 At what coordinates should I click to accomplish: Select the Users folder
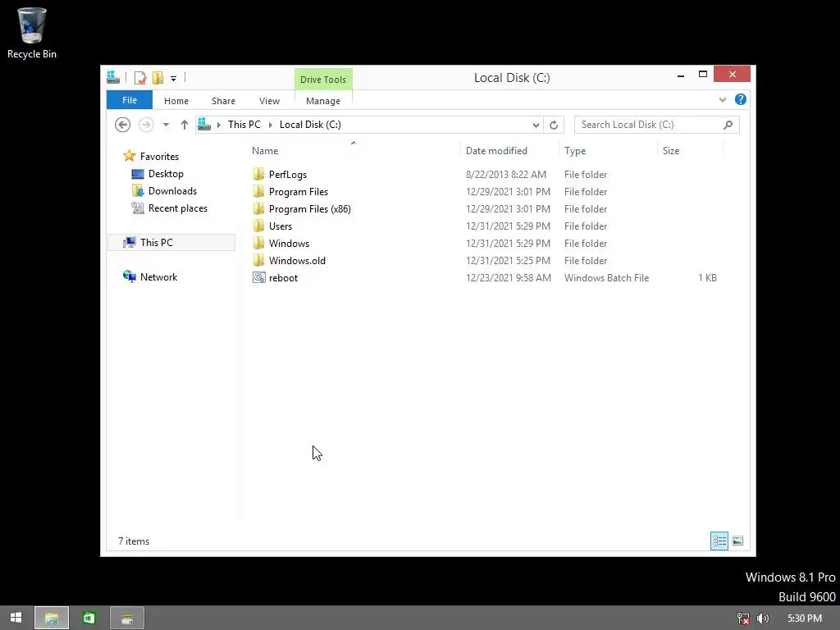281,226
